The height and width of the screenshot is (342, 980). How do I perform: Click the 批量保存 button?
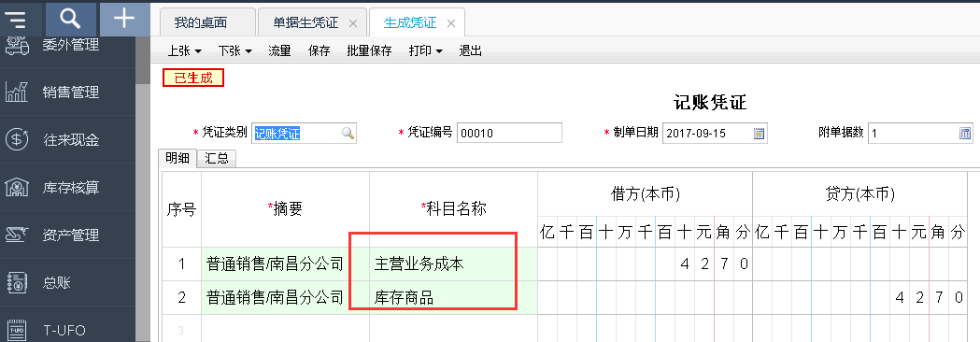coord(369,51)
